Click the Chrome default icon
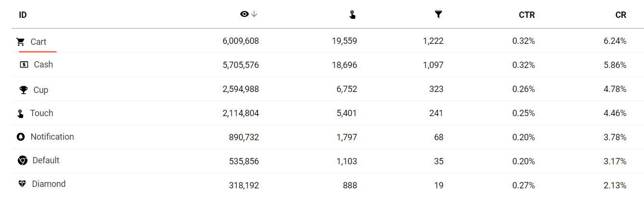The image size is (644, 197). point(23,160)
